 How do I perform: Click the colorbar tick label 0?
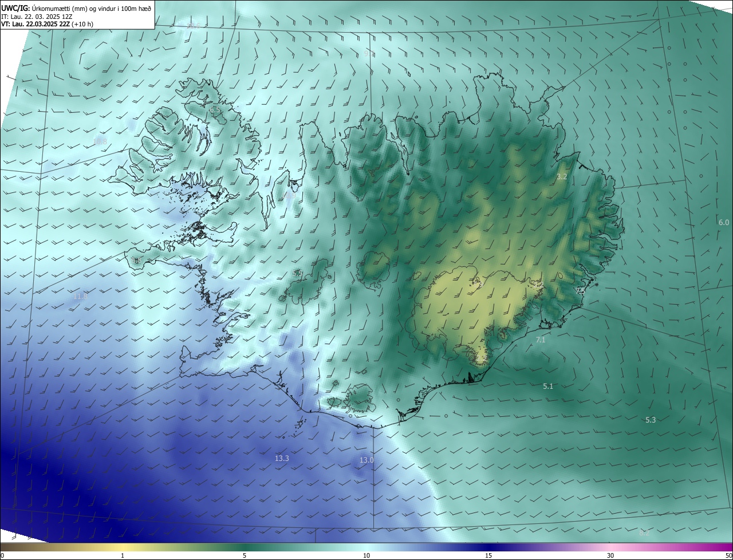click(x=2, y=555)
